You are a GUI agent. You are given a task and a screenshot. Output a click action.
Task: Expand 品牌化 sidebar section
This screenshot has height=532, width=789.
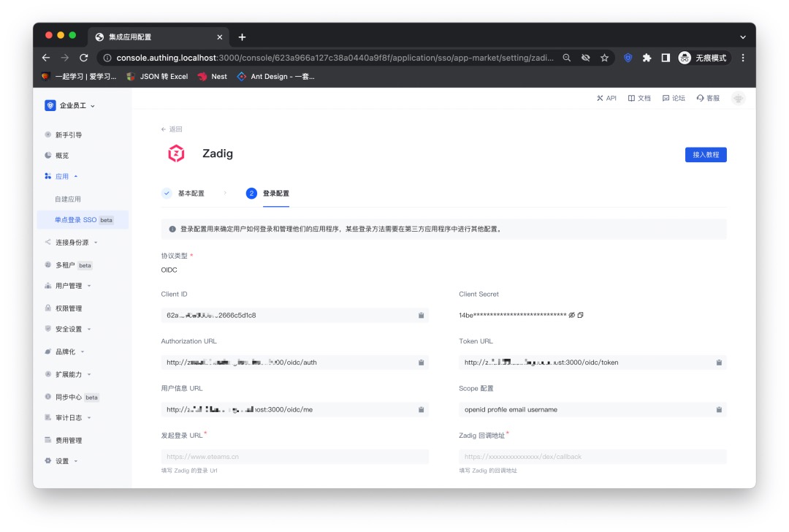(65, 351)
